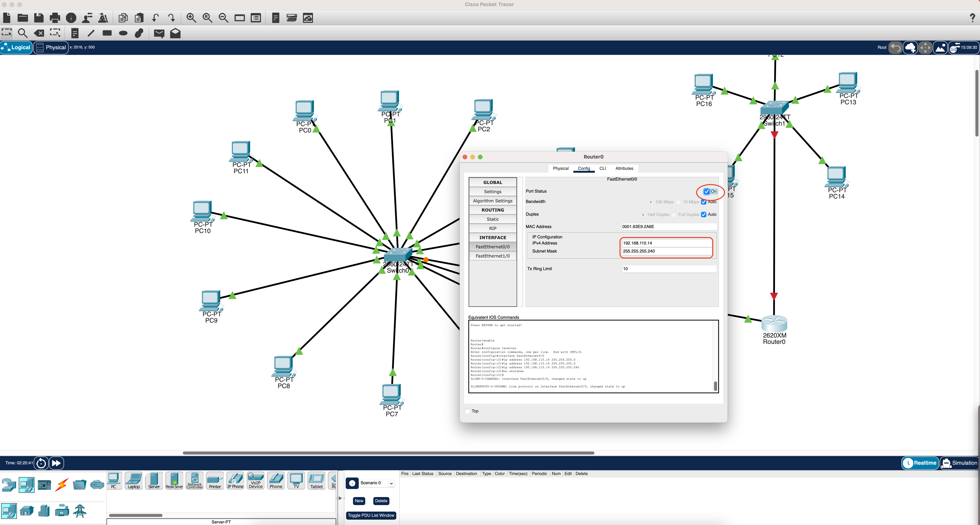This screenshot has height=525, width=980.
Task: Toggle the Bandwidth Auto checkbox
Action: coord(704,202)
